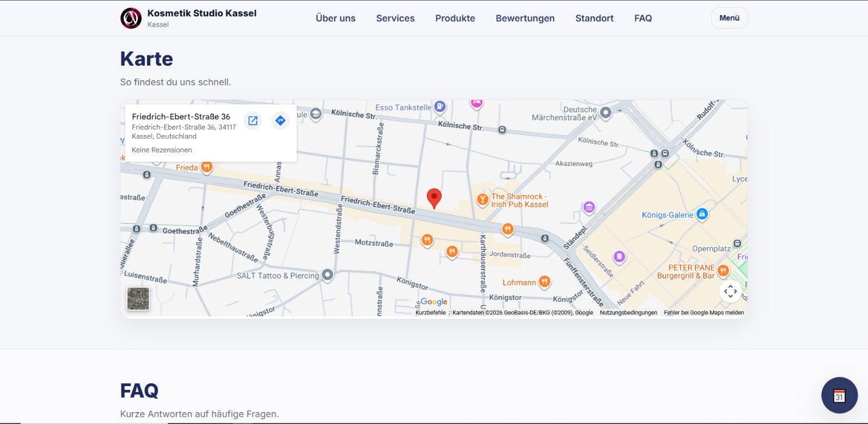Open the Menü button
This screenshot has height=424, width=868.
click(x=729, y=18)
